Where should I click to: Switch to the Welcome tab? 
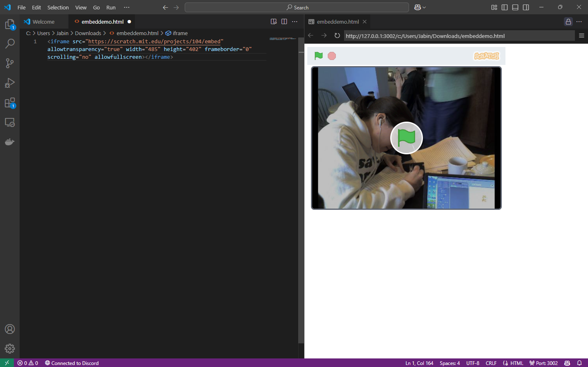43,22
